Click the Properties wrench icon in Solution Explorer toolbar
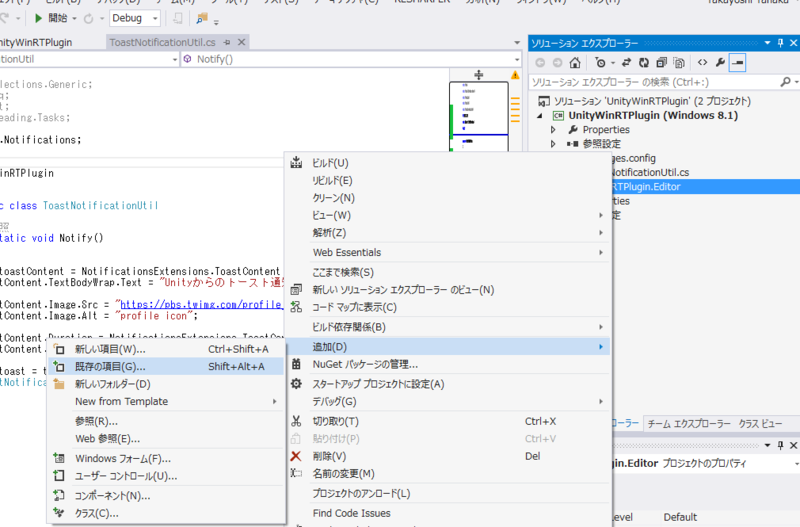Image resolution: width=800 pixels, height=527 pixels. [x=720, y=63]
